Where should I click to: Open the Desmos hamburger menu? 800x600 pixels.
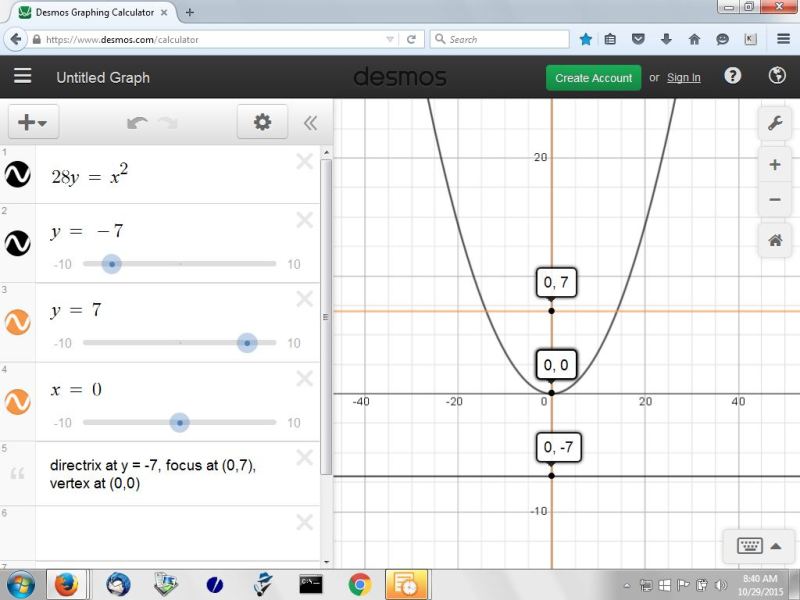22,76
